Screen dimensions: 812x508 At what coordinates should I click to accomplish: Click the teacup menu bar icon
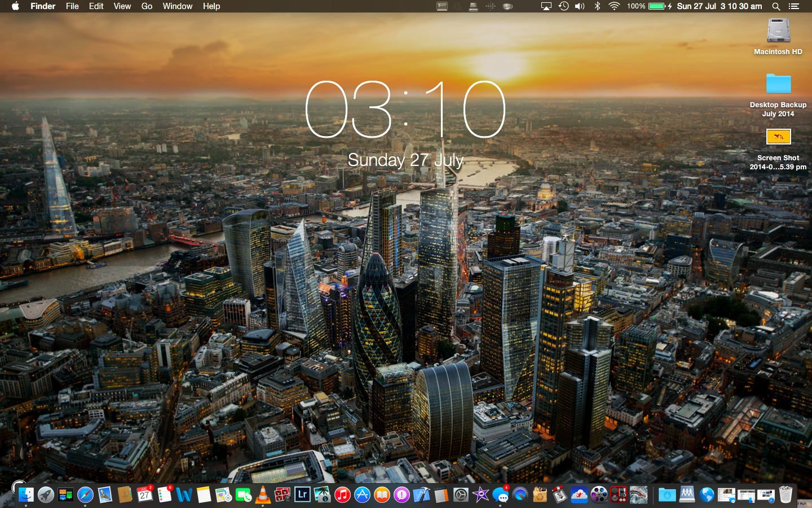pos(507,6)
